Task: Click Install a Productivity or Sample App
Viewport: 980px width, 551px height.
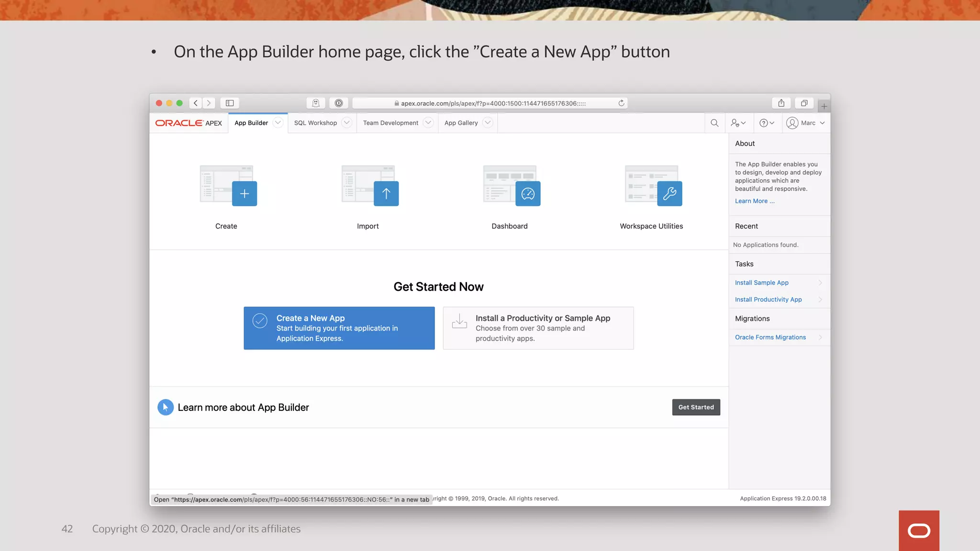Action: [538, 328]
